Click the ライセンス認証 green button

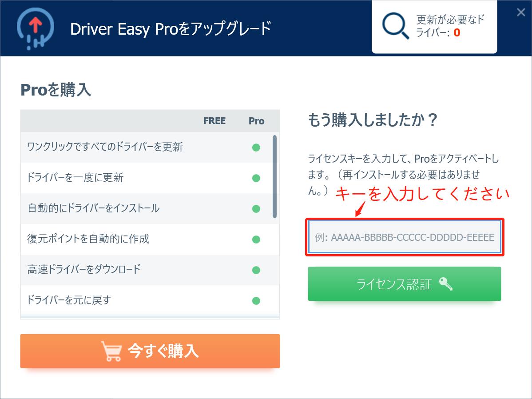(x=405, y=284)
